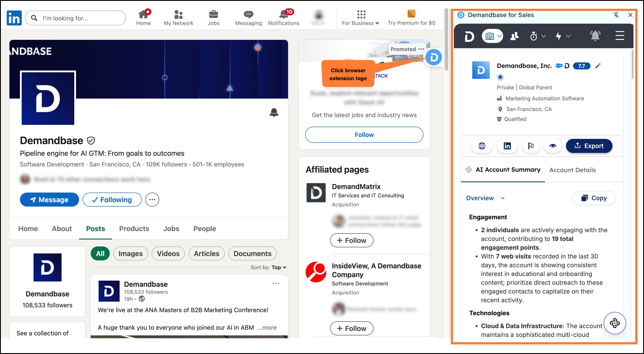The image size is (644, 354).
Task: Switch to the Products tab
Action: [x=134, y=228]
